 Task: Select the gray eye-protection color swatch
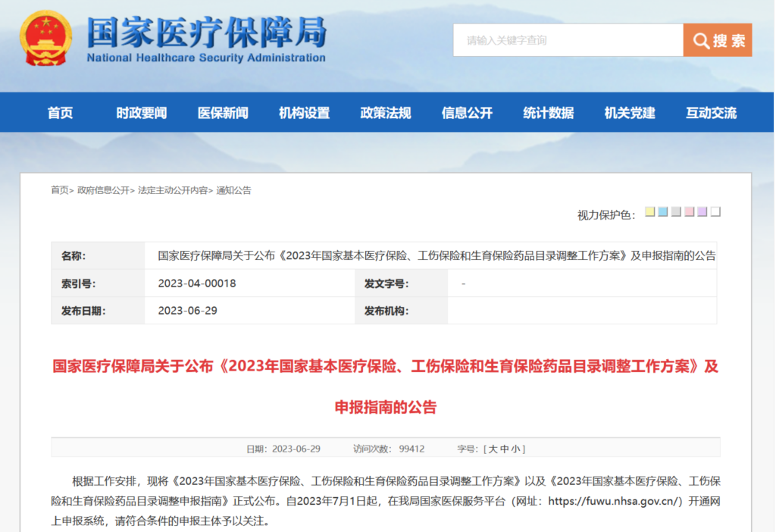click(x=676, y=211)
